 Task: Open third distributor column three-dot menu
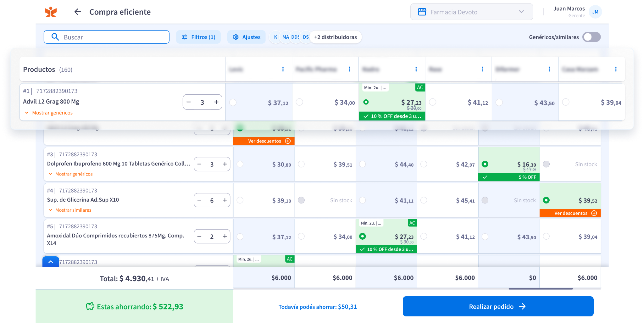416,69
